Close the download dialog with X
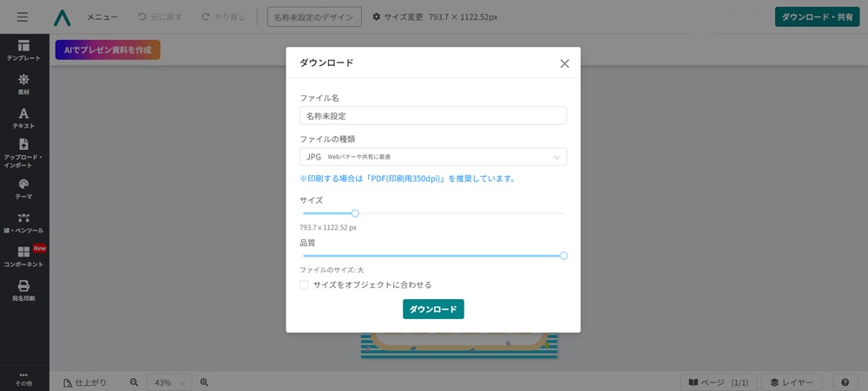Viewport: 868px width, 391px height. pos(564,63)
